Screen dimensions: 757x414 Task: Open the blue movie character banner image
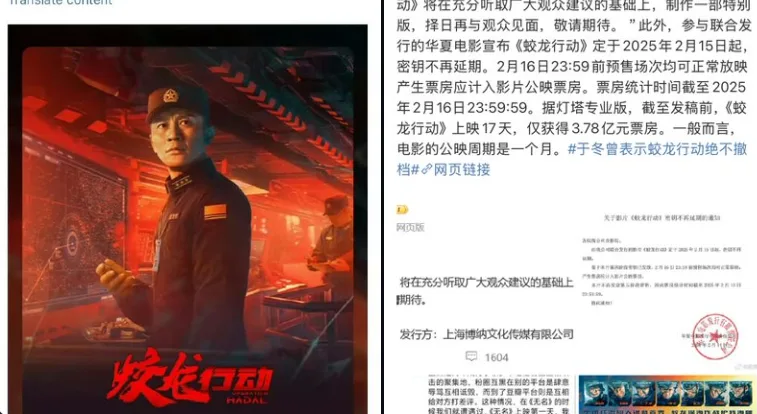(667, 394)
